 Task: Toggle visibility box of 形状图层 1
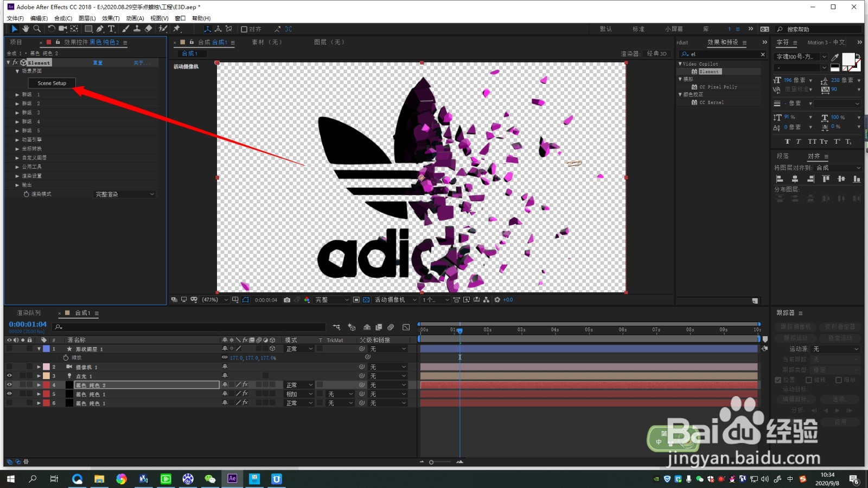pos(9,349)
